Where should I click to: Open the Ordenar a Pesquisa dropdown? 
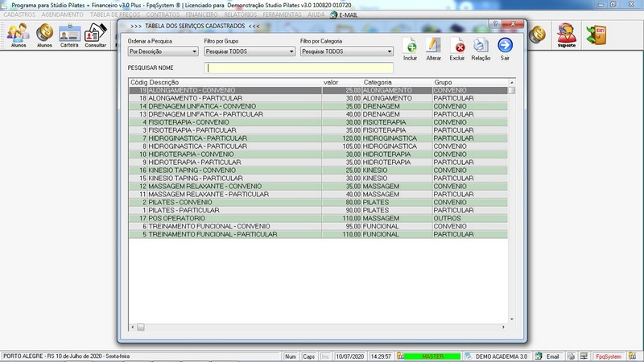(x=163, y=51)
